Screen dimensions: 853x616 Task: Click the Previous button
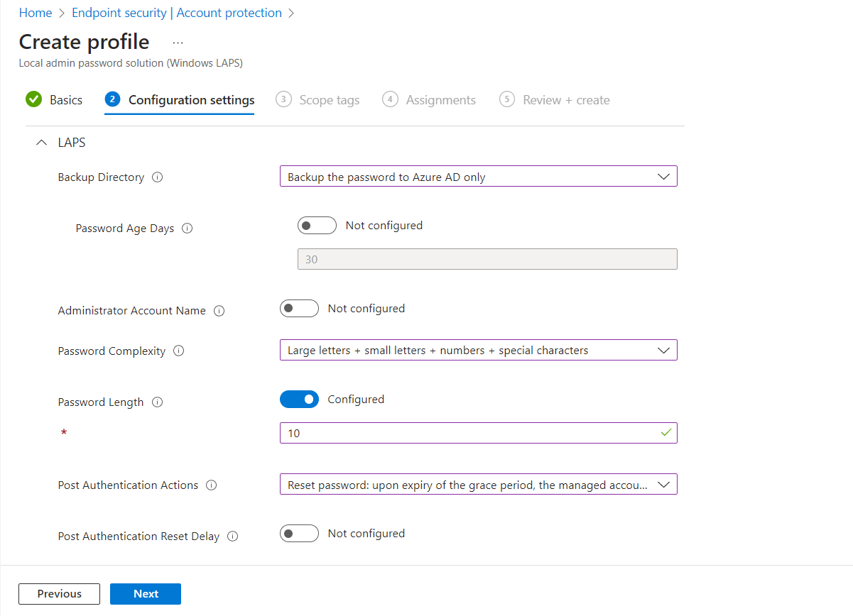(60, 594)
